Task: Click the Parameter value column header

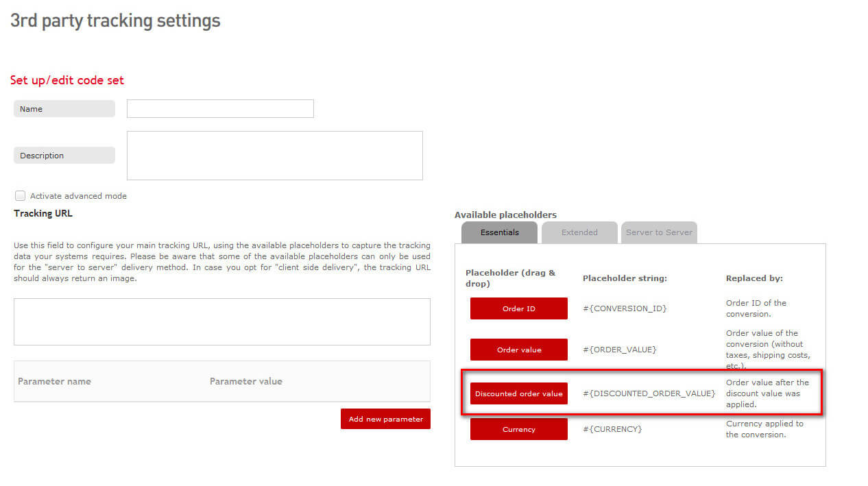Action: 246,381
